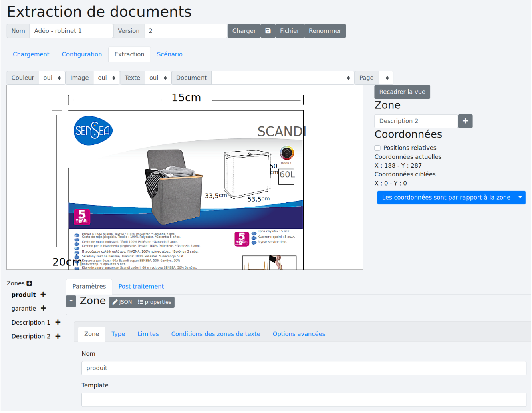Open the Limites tab

[148, 334]
